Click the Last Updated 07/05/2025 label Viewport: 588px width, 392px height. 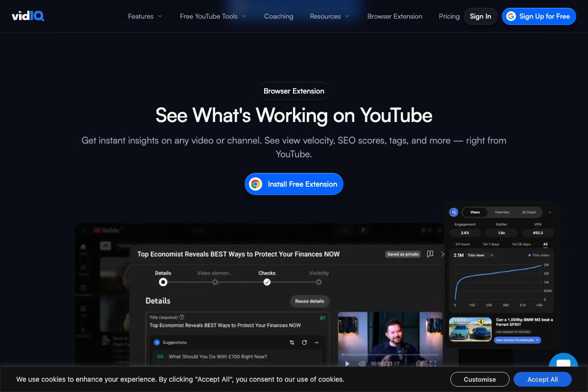513,332
